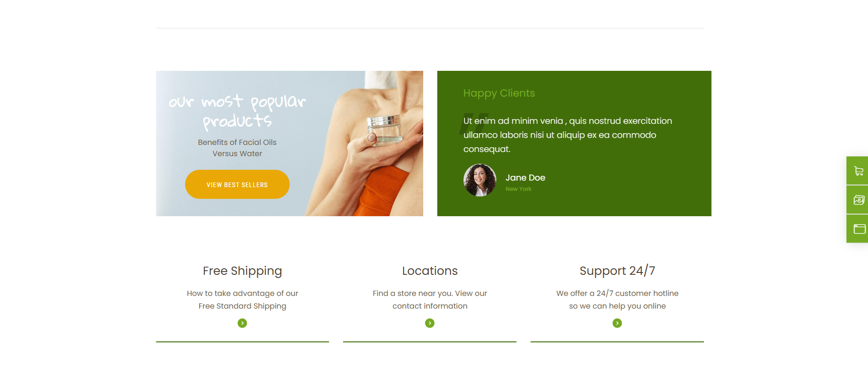Click the cosmetic jar in banner image
Viewport: 868px width, 378px height.
tap(384, 129)
